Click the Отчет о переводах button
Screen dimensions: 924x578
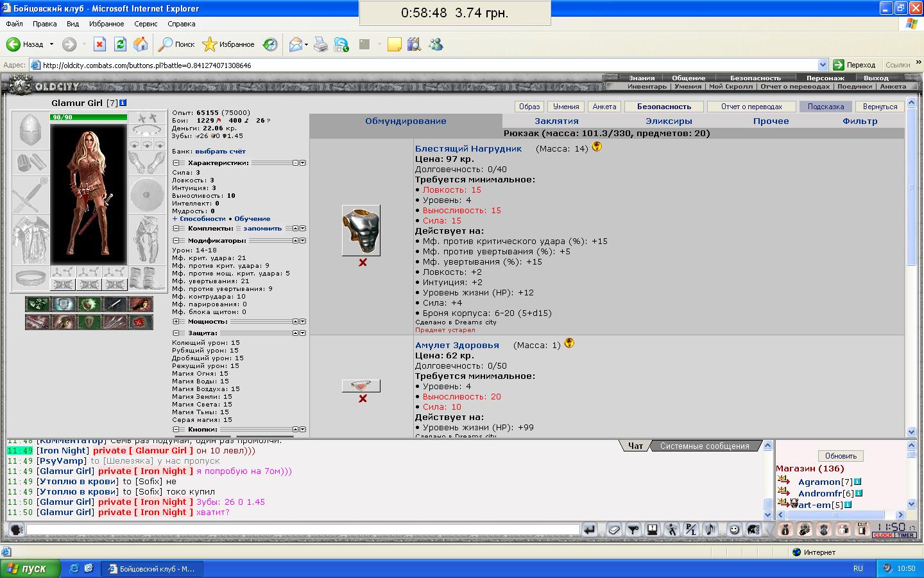click(x=751, y=107)
